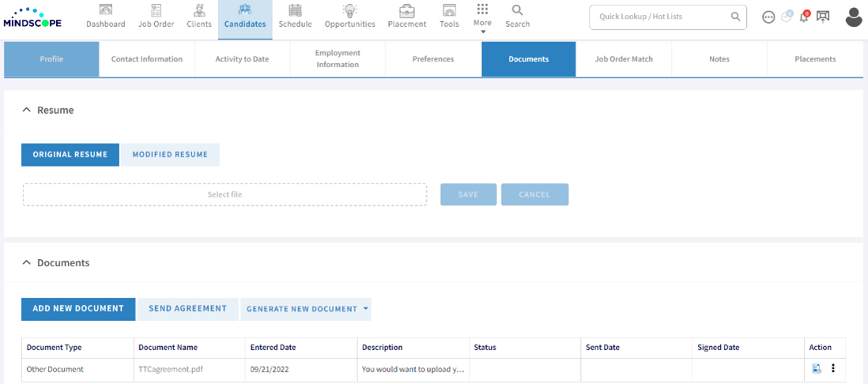
Task: Expand the More navigation dropdown
Action: coord(482,19)
